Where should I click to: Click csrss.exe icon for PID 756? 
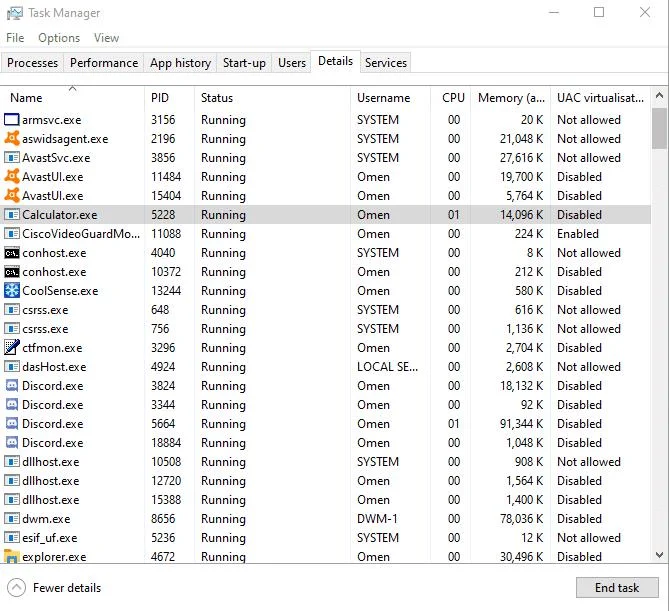pos(12,329)
